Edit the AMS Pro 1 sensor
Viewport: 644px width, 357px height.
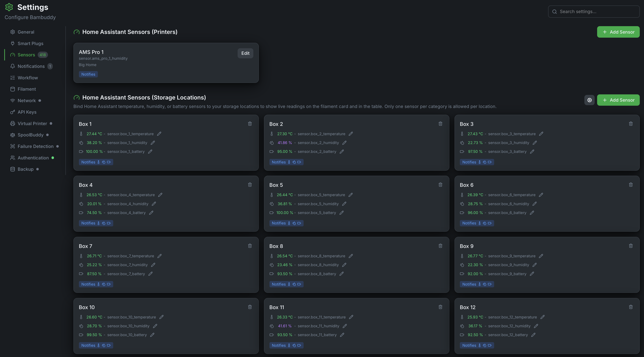[x=245, y=53]
